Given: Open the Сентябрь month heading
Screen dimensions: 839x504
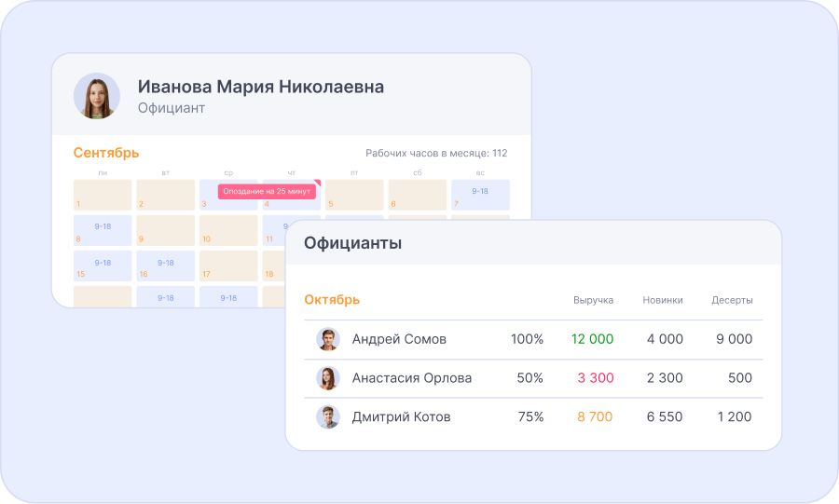Looking at the screenshot, I should tap(106, 153).
